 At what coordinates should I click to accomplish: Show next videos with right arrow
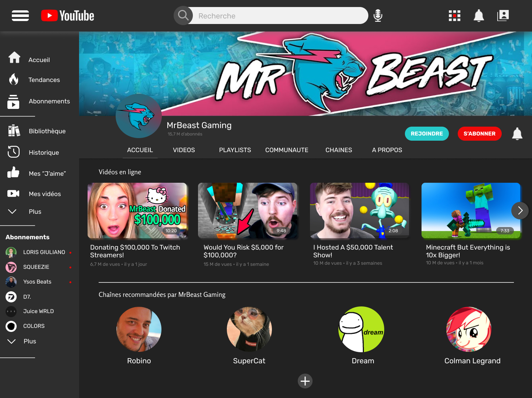click(520, 210)
